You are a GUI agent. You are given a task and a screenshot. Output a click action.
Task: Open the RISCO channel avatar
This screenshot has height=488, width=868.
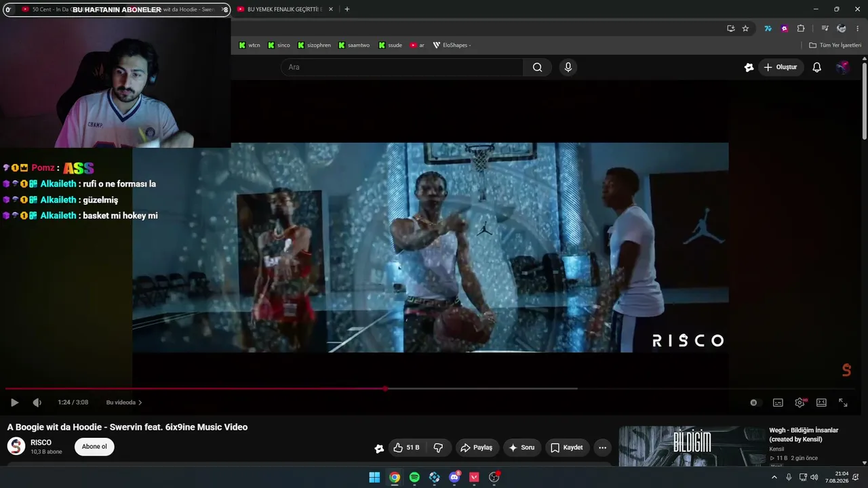click(16, 446)
